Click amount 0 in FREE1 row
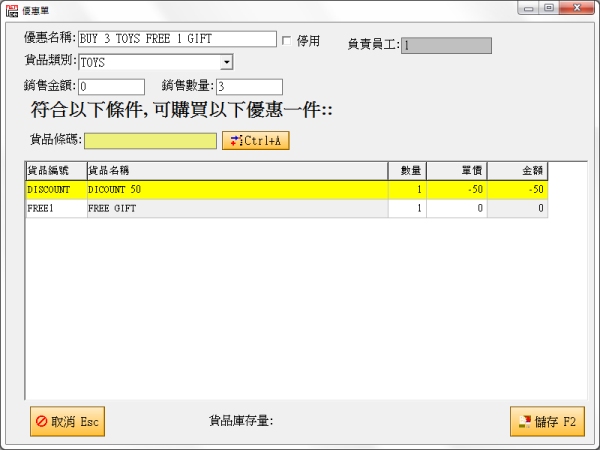 [517, 208]
